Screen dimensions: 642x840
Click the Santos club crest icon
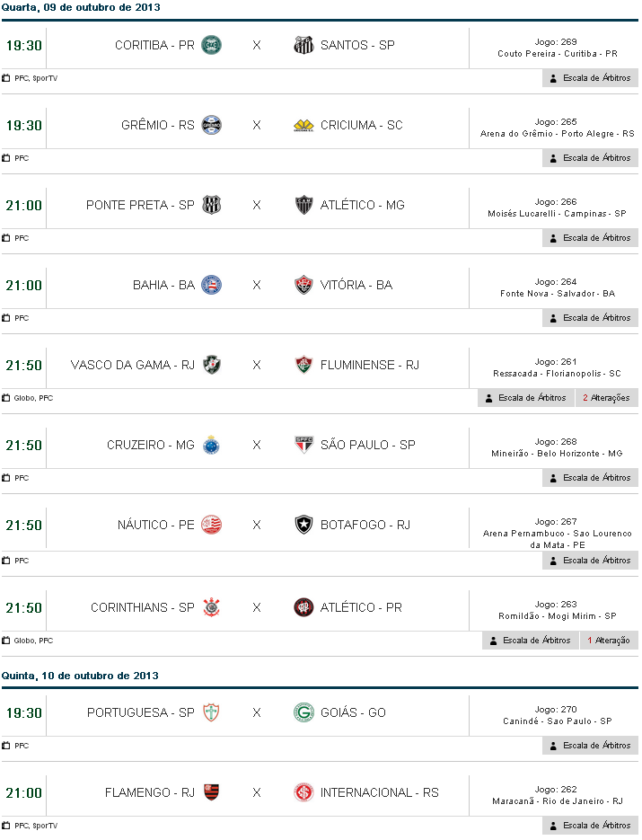pos(304,45)
